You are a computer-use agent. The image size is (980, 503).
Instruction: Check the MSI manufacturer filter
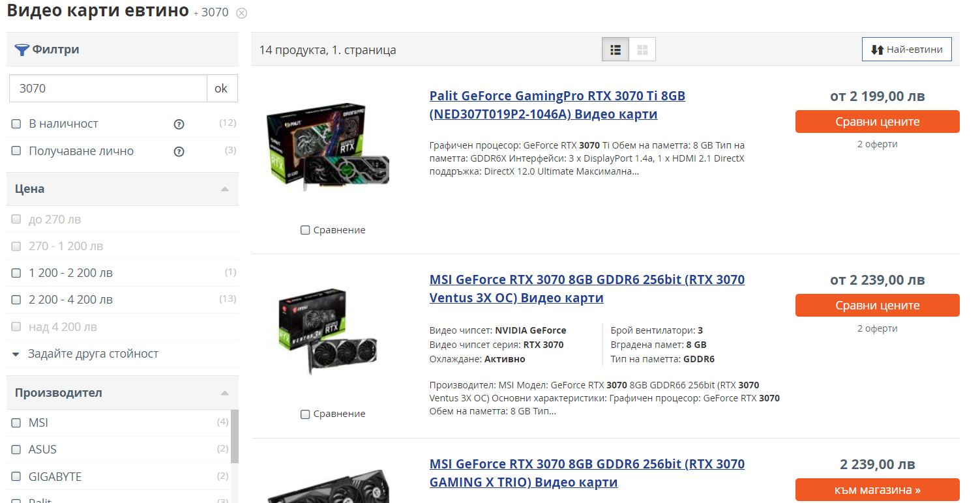(x=16, y=423)
